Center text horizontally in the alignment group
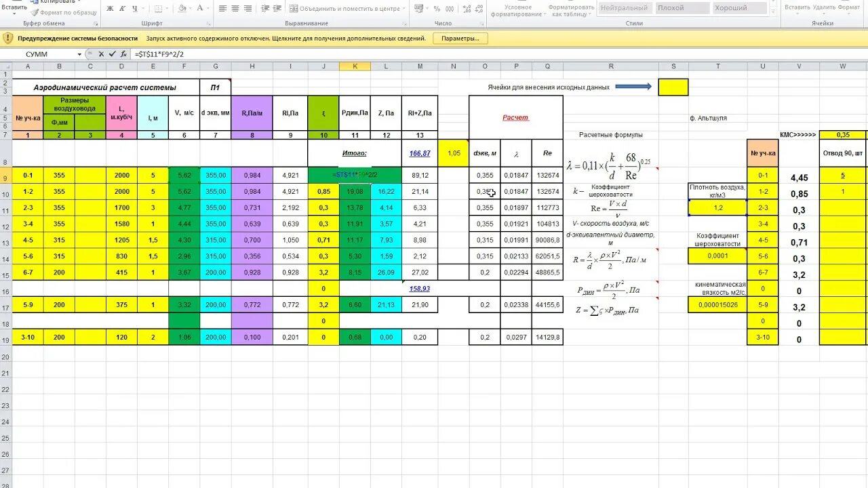The height and width of the screenshot is (488, 868). coord(235,9)
